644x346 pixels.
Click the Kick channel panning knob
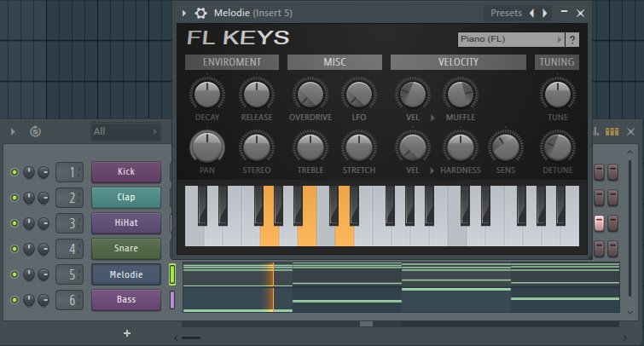coord(29,172)
